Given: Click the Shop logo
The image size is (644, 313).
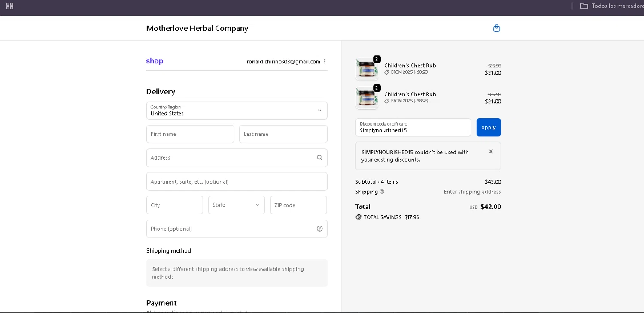Looking at the screenshot, I should (x=155, y=61).
